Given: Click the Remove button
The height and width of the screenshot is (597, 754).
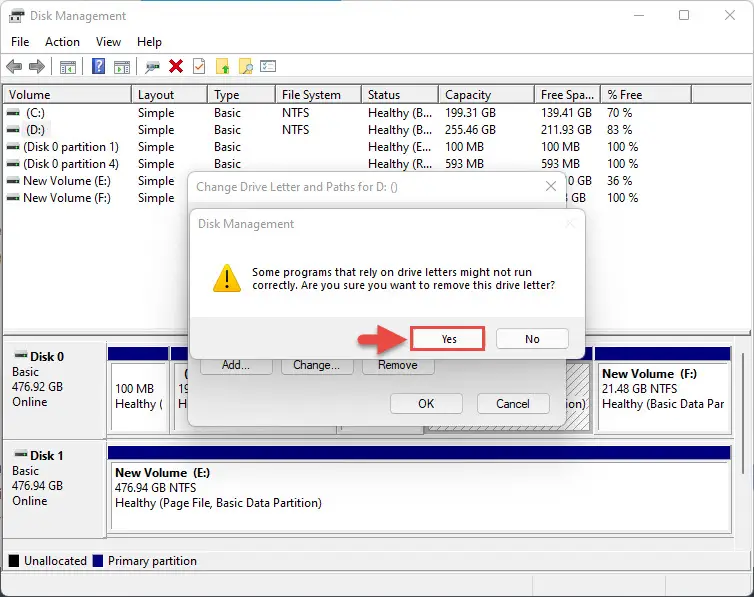Looking at the screenshot, I should click(x=398, y=365).
